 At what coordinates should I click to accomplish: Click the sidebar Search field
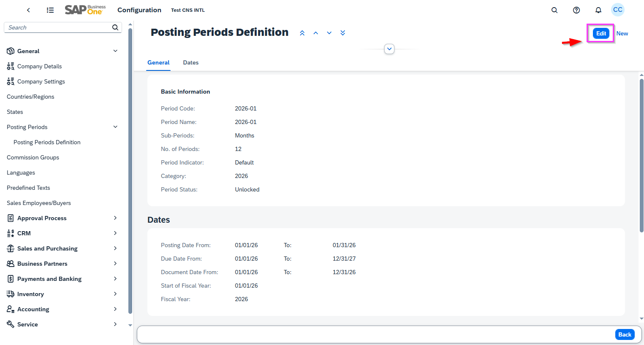pos(59,27)
